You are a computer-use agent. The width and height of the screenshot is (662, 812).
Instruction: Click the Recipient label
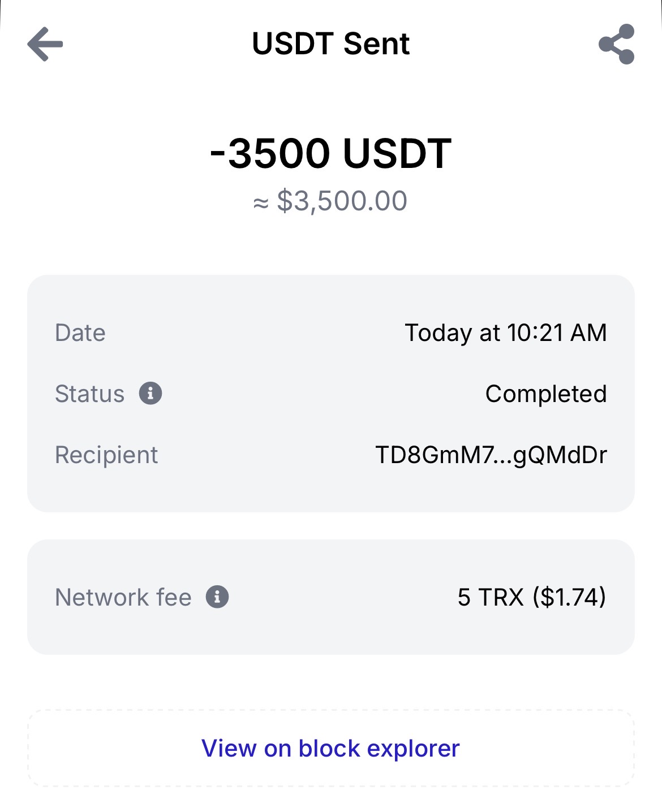[106, 455]
